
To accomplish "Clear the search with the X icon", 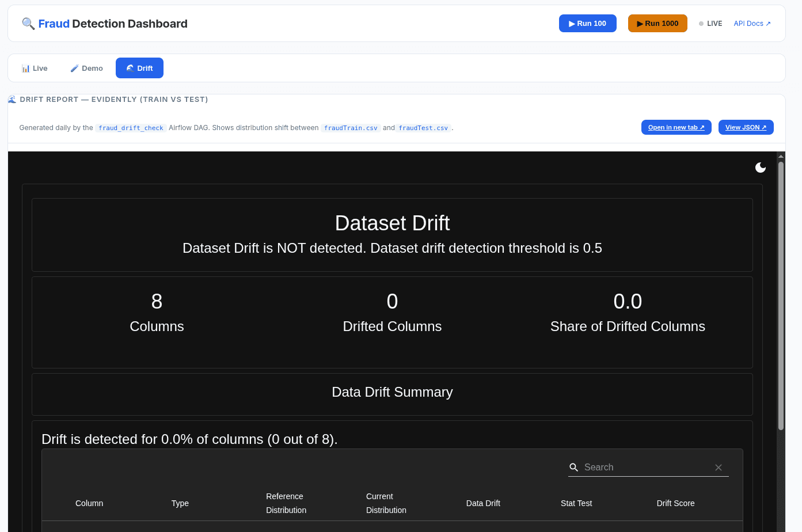I will [x=719, y=468].
